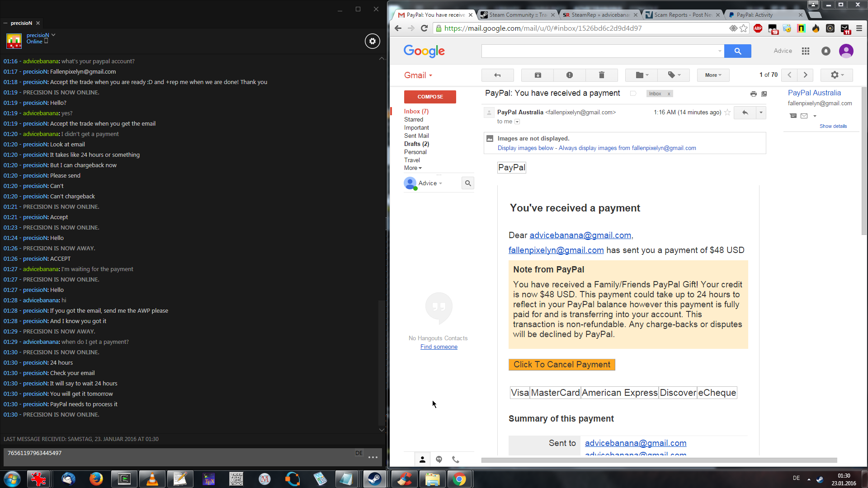Click the Steam chat message input field
The height and width of the screenshot is (488, 868).
coord(181,457)
